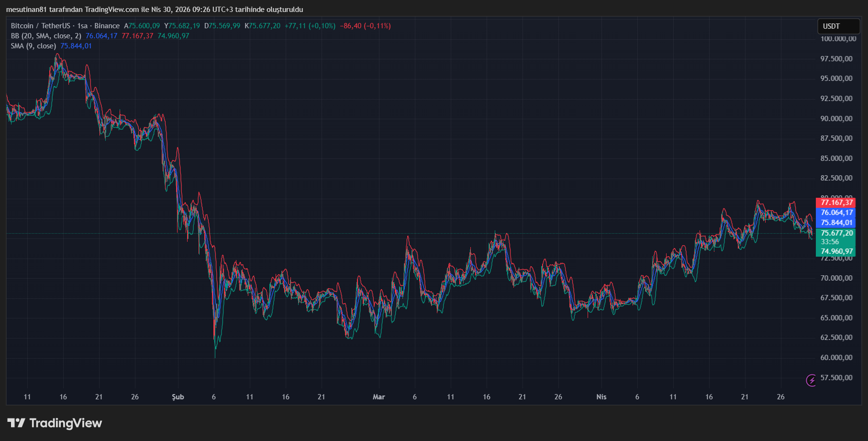Select the SMA (9, close) indicator legend

tap(33, 46)
